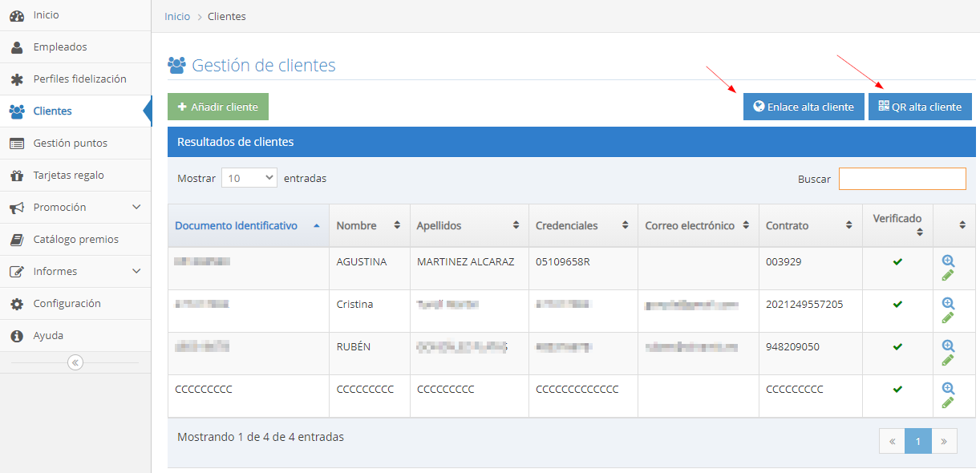980x473 pixels.
Task: Go to Tarjetas regalo section
Action: pos(68,176)
